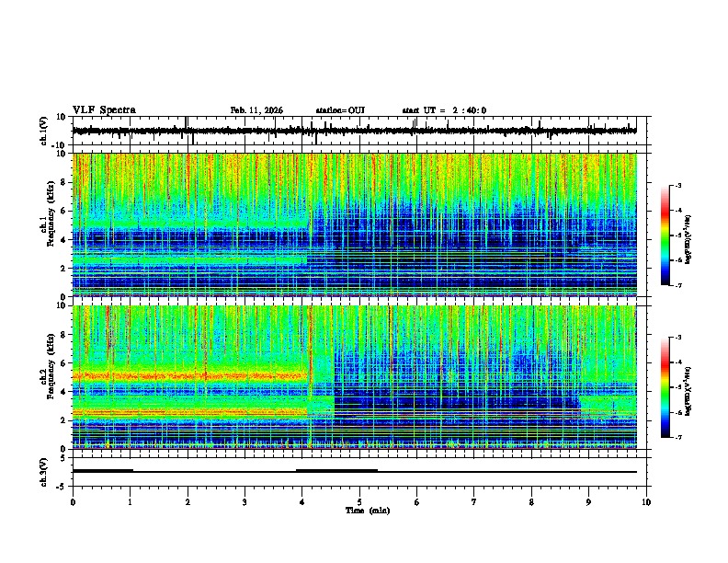728x563 pixels.
Task: Click inside the ch.1 spectrogram plot
Action: coord(354,224)
